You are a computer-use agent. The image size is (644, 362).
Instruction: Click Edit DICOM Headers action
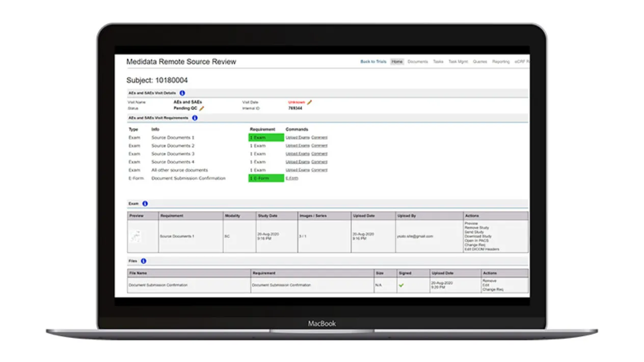click(481, 250)
